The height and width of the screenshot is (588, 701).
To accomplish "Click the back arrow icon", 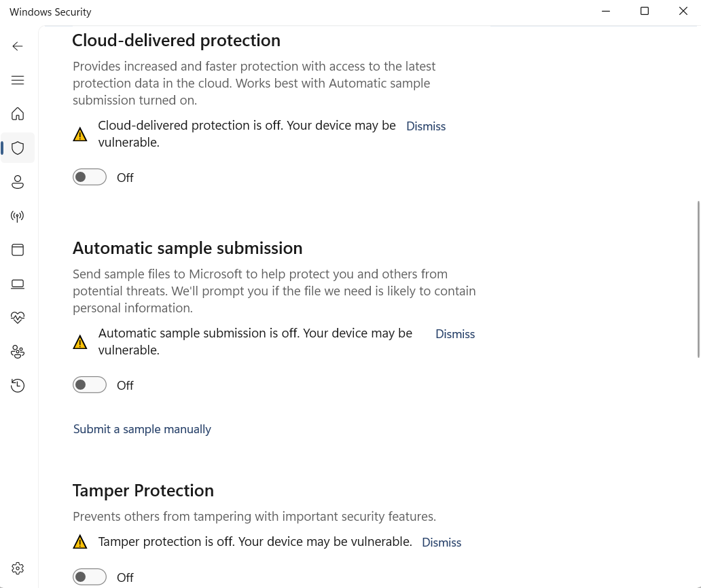I will coord(18,46).
